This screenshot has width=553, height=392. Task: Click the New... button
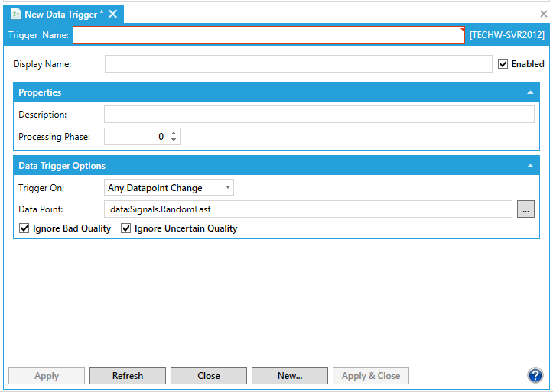click(x=290, y=376)
